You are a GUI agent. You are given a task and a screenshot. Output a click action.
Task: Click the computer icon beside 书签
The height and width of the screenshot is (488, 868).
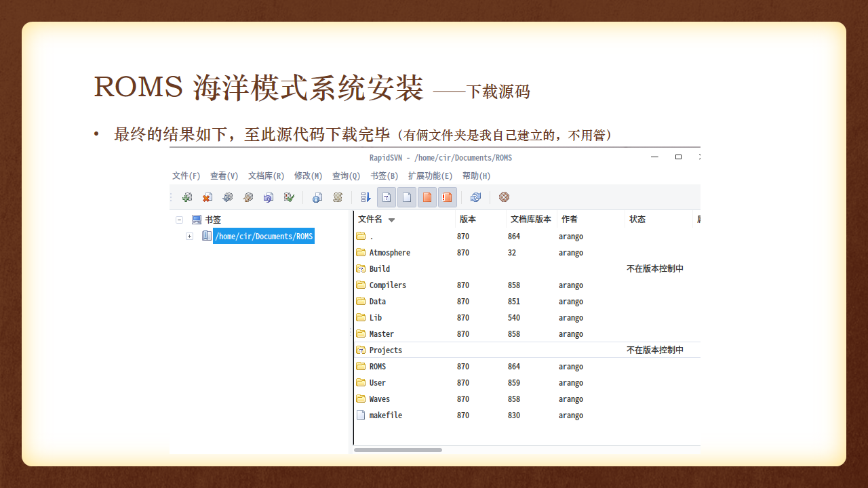click(x=197, y=220)
